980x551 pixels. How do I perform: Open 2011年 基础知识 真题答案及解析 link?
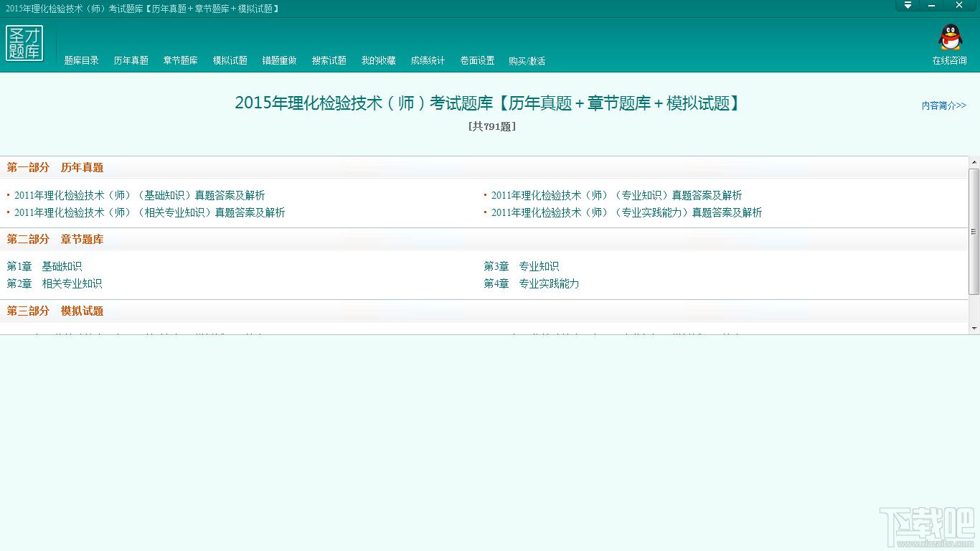(x=139, y=195)
